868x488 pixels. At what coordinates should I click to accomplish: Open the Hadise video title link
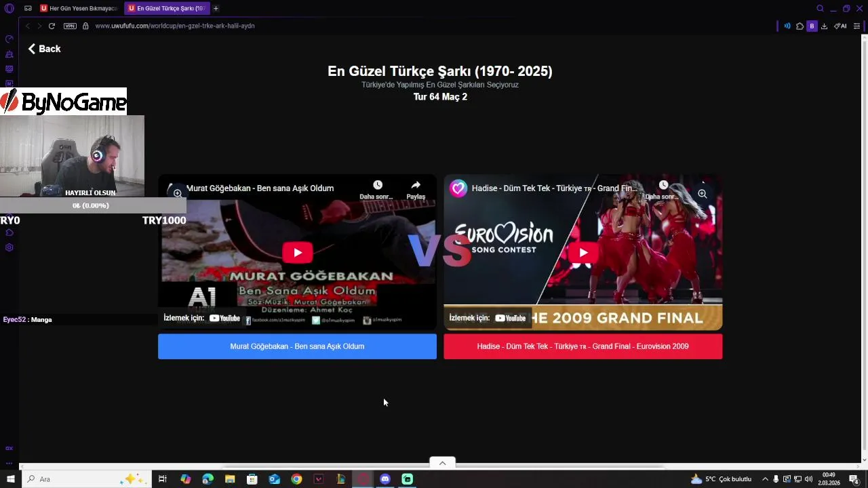(x=553, y=188)
